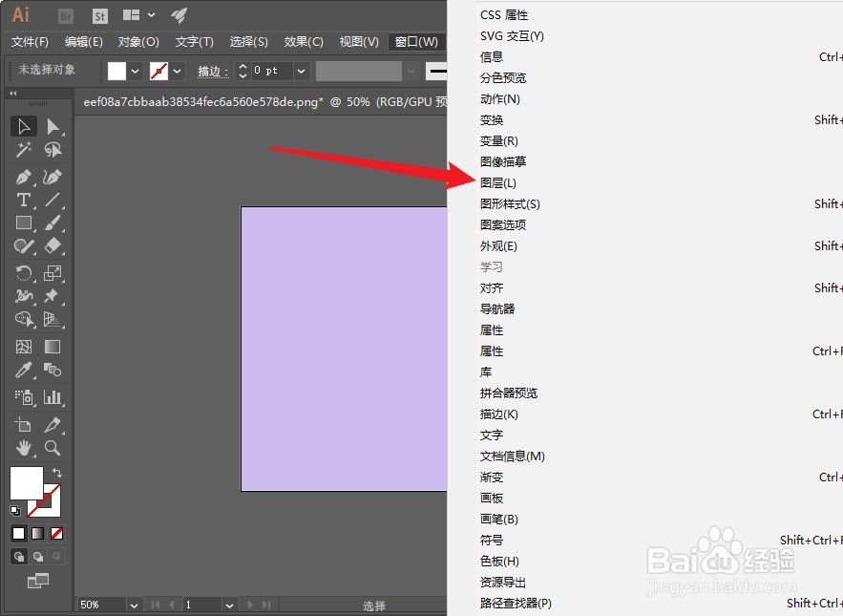Select the Puppet Warp pin tool

point(53,296)
